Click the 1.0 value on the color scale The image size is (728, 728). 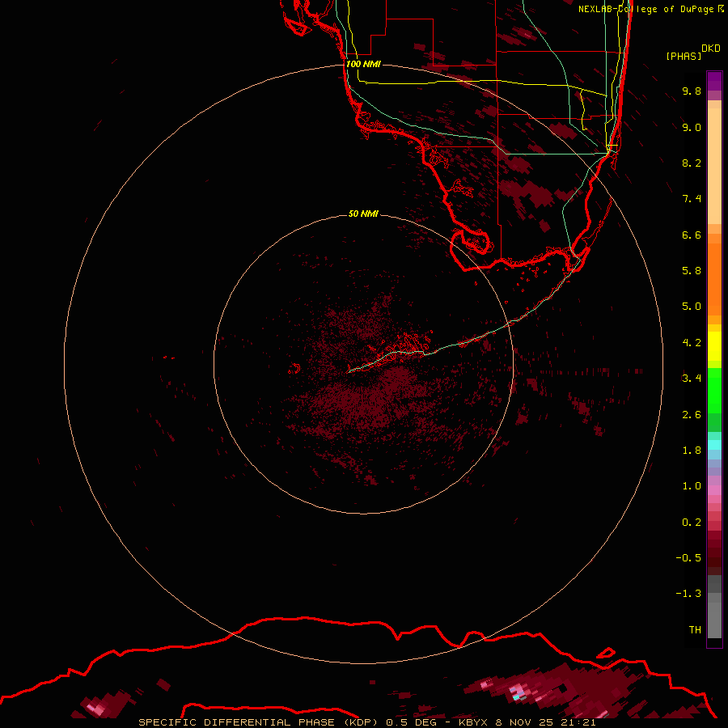click(x=692, y=486)
